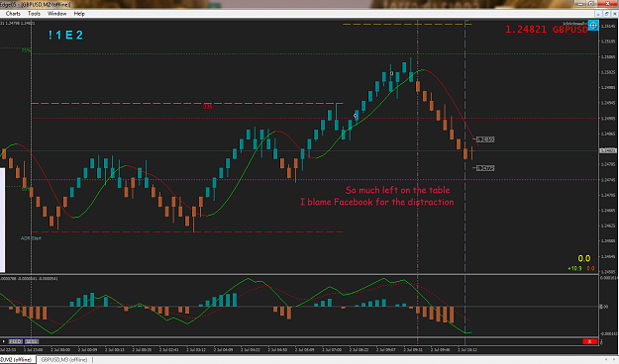Click the lower price tag box beside last candle
The width and height of the screenshot is (619, 364).
[485, 168]
